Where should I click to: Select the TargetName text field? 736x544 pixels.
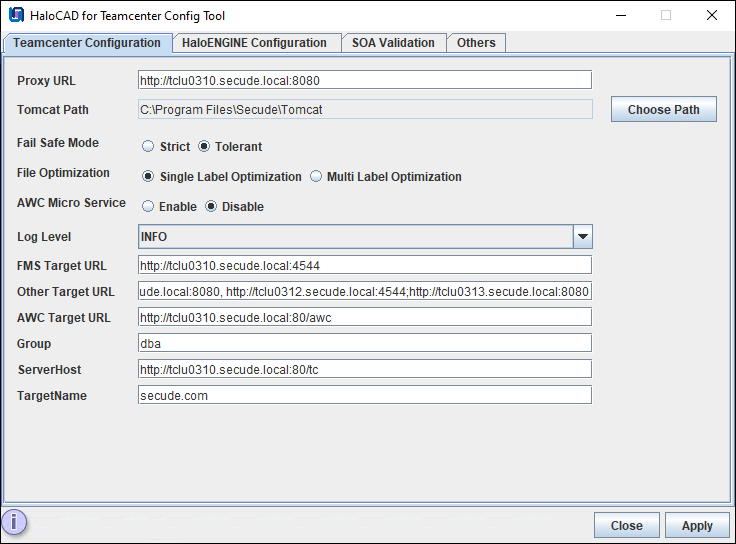(x=365, y=395)
